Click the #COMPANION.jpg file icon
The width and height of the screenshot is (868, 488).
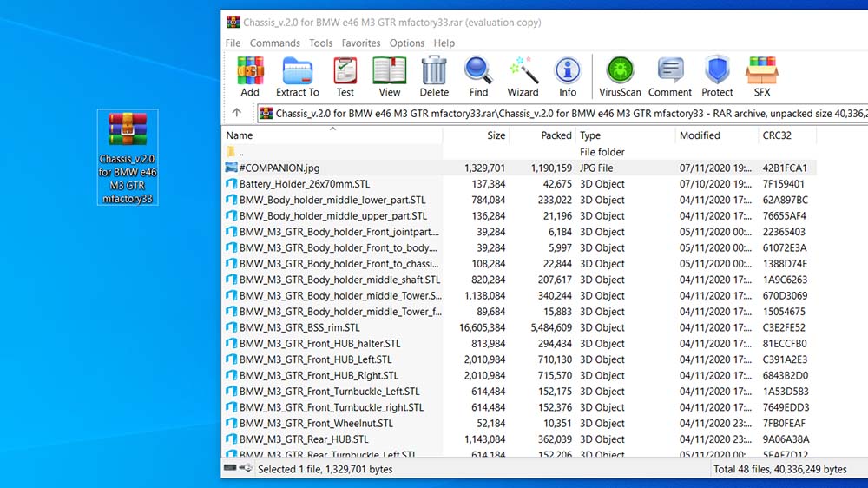point(232,168)
